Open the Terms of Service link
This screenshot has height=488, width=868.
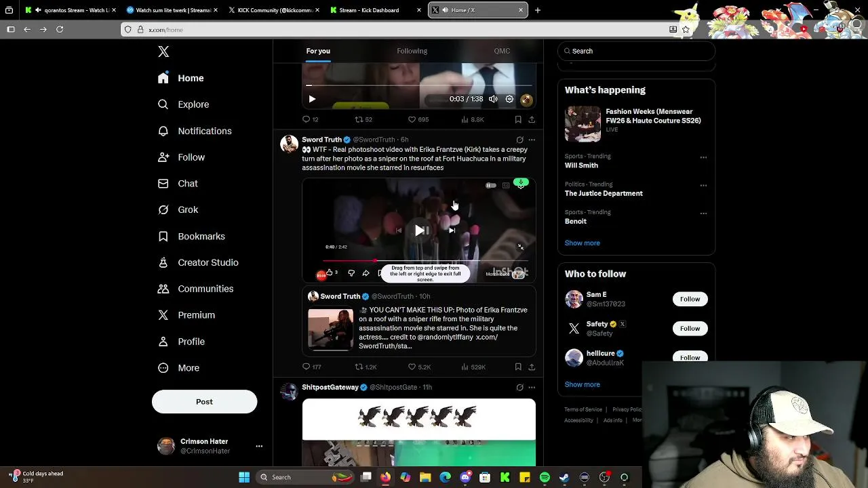click(583, 409)
